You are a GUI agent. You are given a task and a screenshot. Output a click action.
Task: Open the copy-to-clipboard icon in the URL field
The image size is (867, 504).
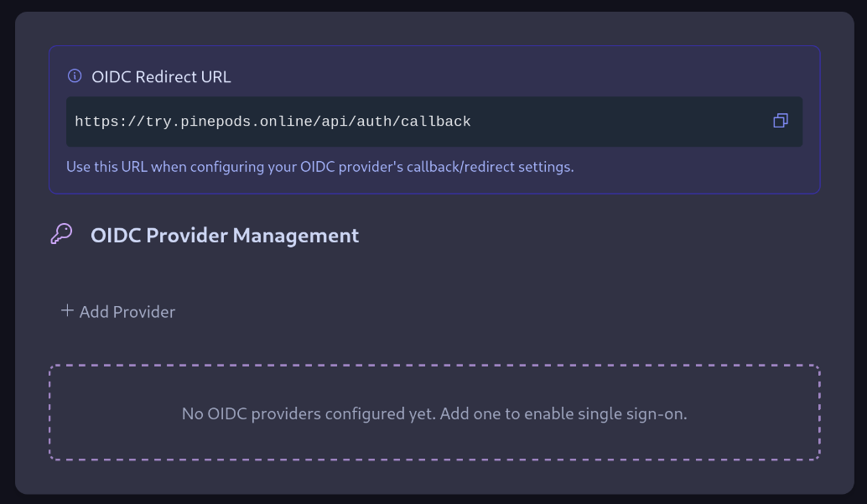point(781,121)
